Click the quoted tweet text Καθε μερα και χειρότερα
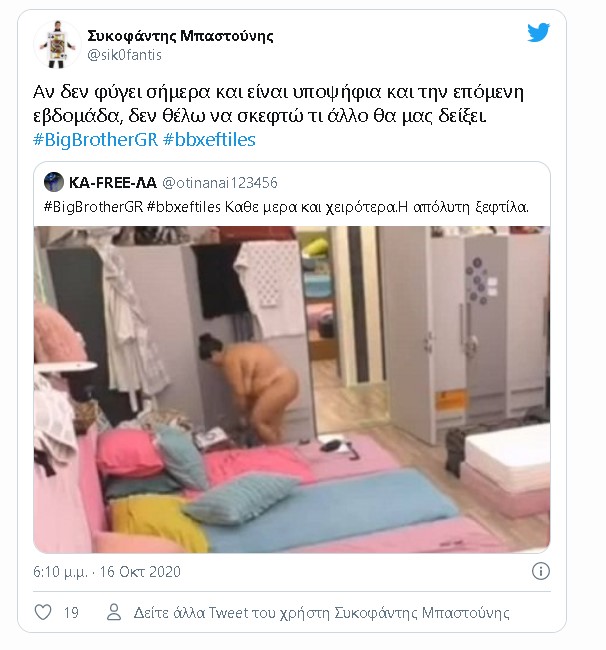 (311, 206)
